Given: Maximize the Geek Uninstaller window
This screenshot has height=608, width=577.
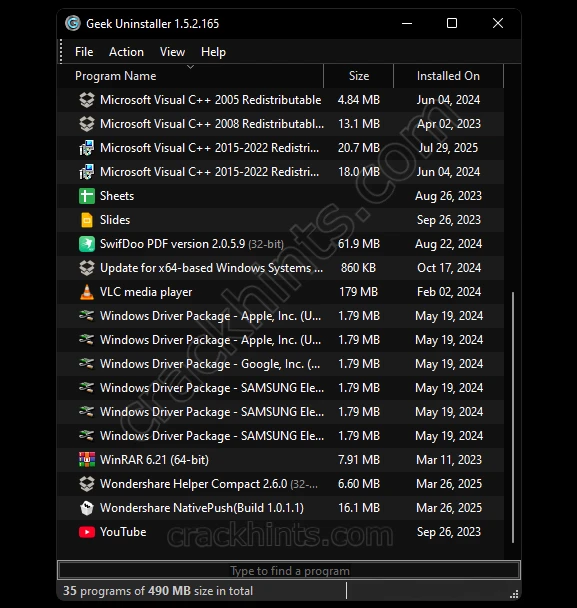Looking at the screenshot, I should 452,23.
